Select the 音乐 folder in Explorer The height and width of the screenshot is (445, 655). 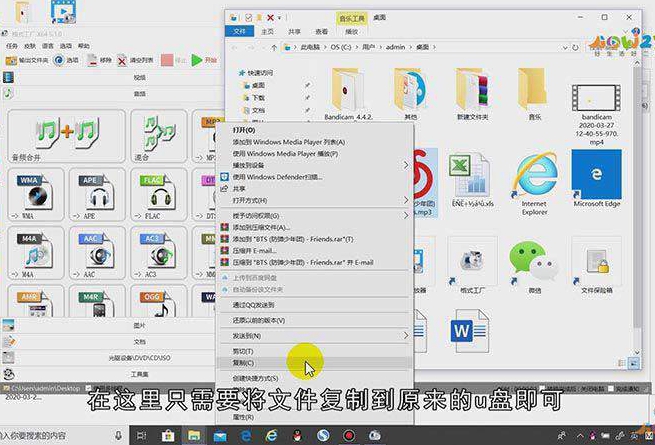535,94
